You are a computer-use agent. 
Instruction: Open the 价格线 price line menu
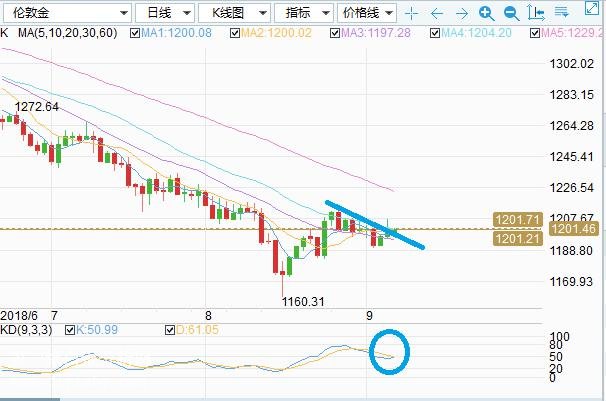[367, 14]
